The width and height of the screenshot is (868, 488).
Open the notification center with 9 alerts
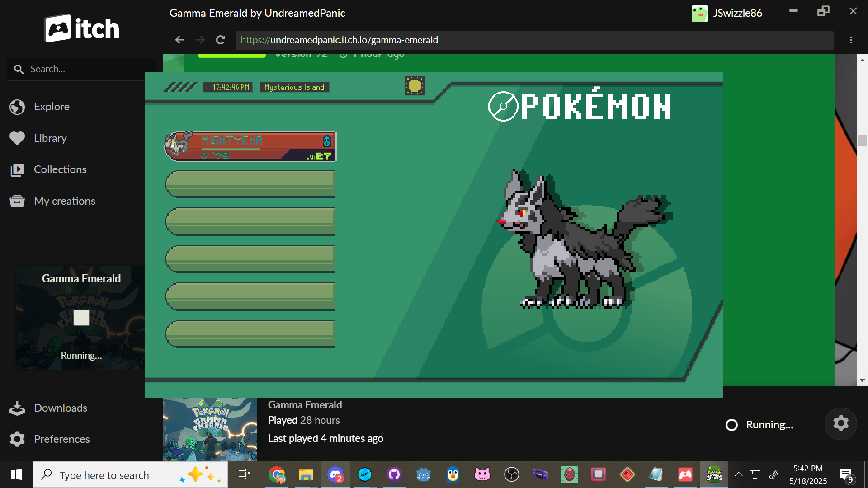847,475
